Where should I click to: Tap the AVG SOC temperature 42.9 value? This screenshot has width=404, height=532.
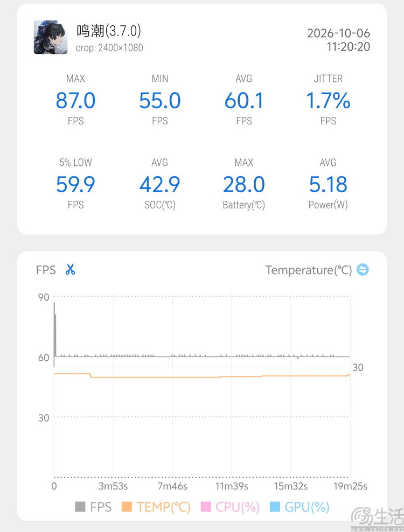tap(160, 184)
